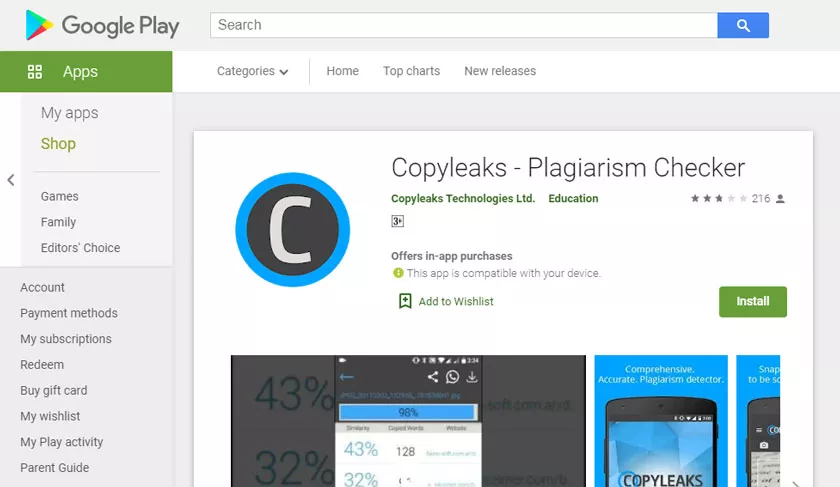
Task: Open Editors' Choice
Action: click(x=80, y=248)
